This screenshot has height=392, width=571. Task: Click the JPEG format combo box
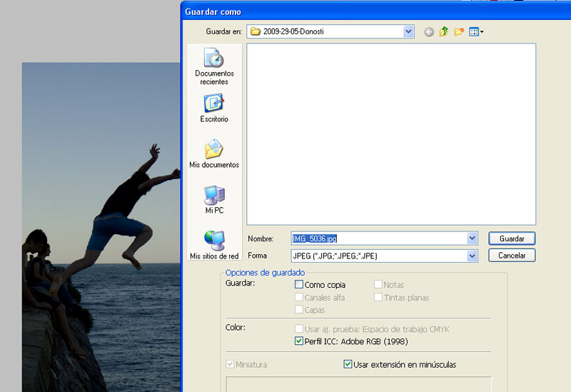point(384,256)
